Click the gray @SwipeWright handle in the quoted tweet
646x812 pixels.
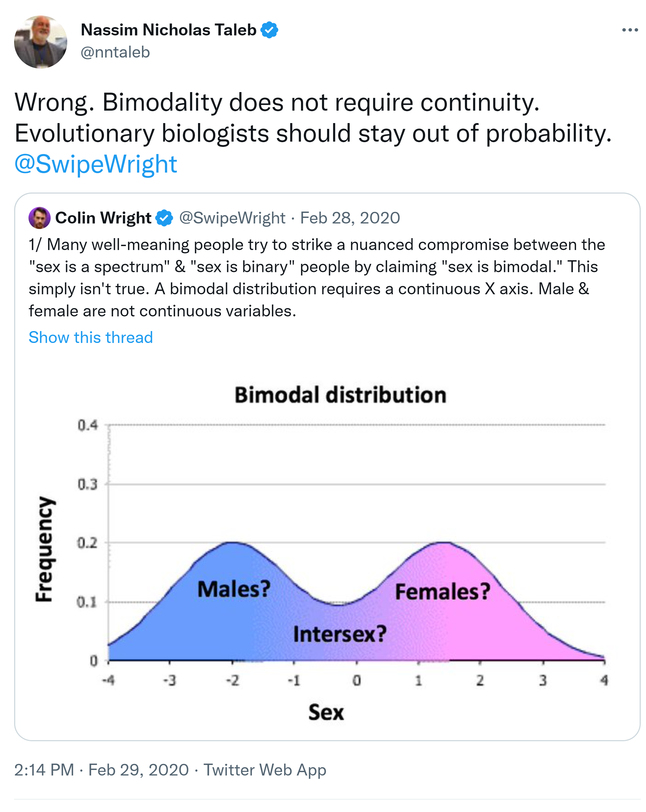(232, 218)
